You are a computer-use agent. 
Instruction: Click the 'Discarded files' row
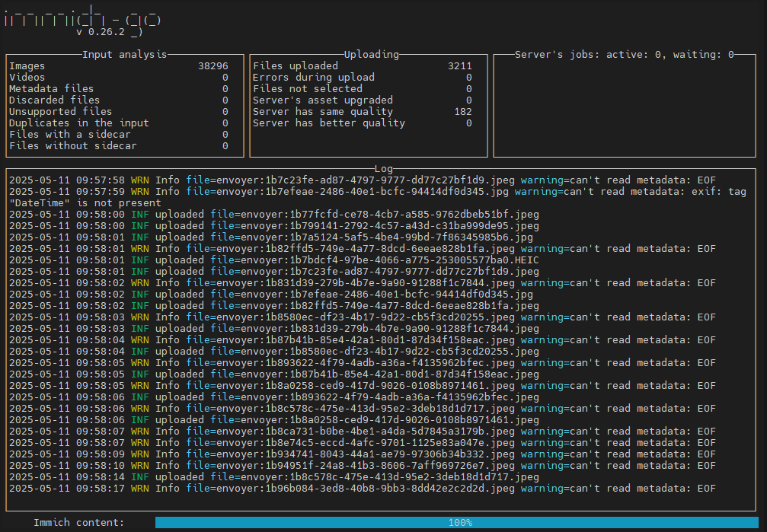coord(118,100)
